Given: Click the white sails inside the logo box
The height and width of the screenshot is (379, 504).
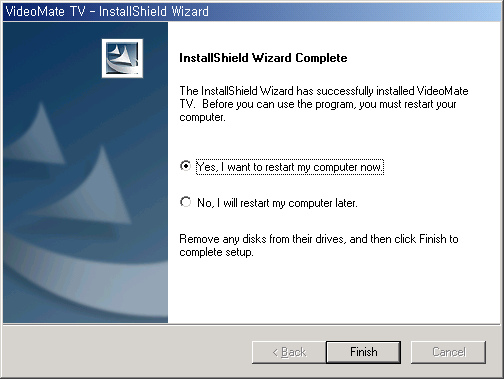Looking at the screenshot, I should 120,55.
